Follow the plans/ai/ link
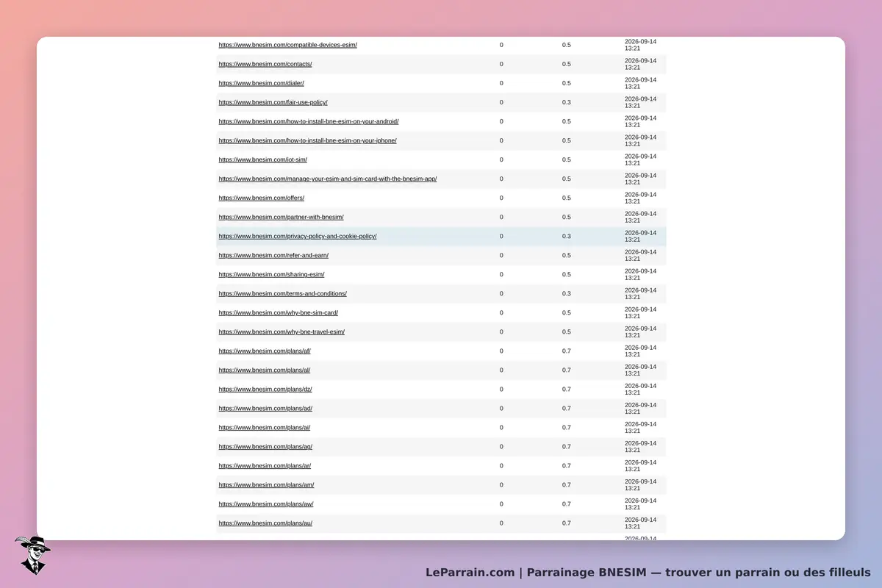 [x=265, y=427]
